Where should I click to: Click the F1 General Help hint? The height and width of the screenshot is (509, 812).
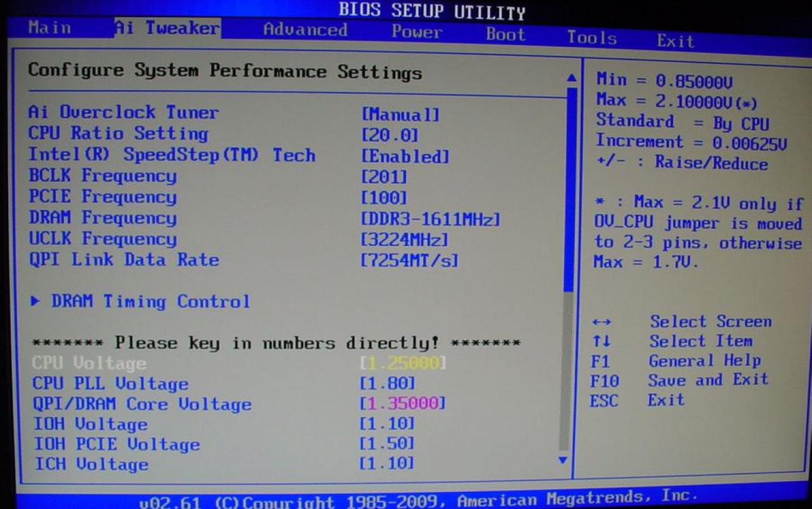pyautogui.click(x=675, y=361)
